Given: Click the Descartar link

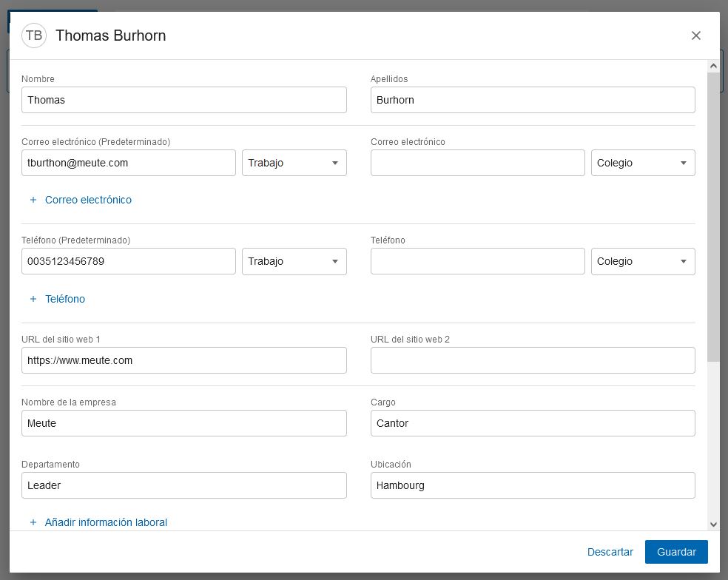Looking at the screenshot, I should [x=610, y=552].
